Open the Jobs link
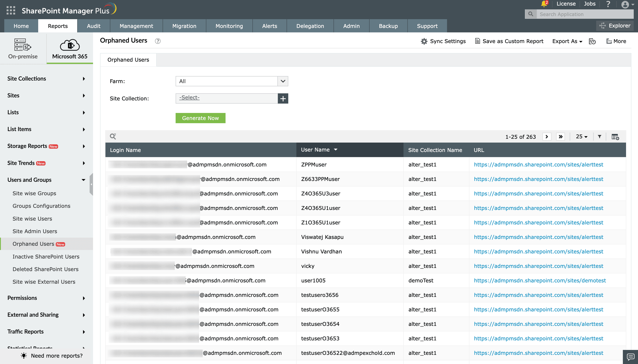This screenshot has width=638, height=364. [x=589, y=4]
